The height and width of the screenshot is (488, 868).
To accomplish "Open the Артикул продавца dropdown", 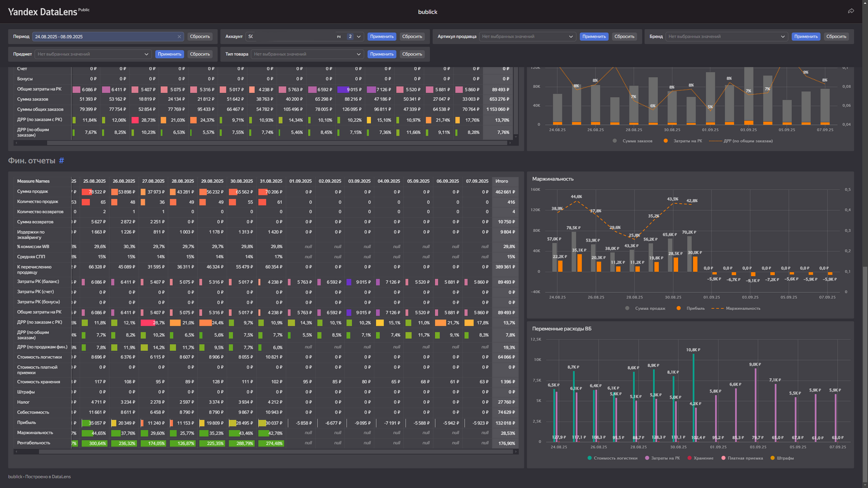I will [x=528, y=37].
